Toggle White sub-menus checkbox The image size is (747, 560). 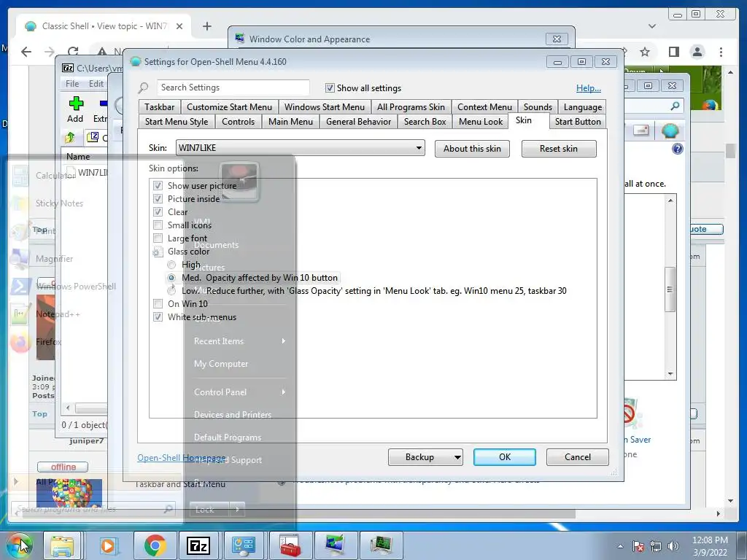[x=158, y=316]
